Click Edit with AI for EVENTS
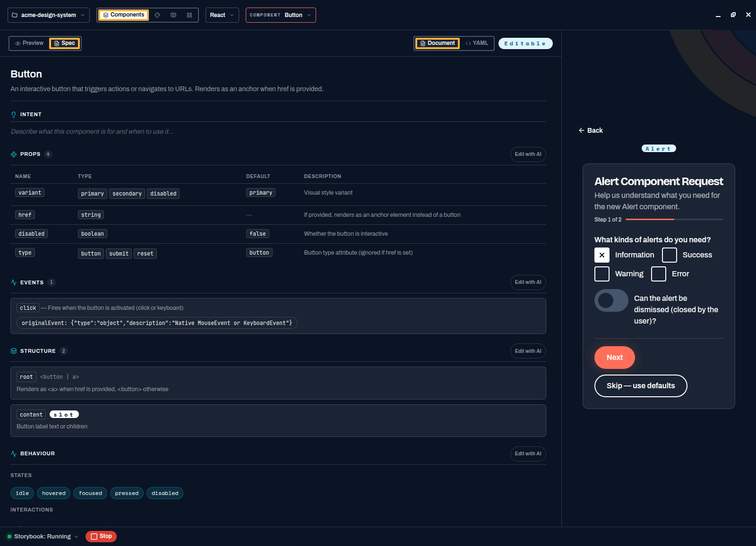The image size is (756, 546). pos(528,282)
